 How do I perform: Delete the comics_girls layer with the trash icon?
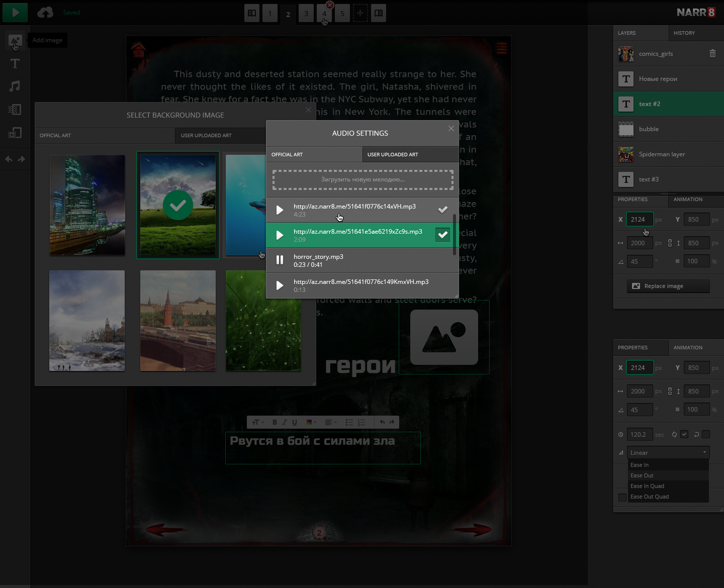[712, 53]
